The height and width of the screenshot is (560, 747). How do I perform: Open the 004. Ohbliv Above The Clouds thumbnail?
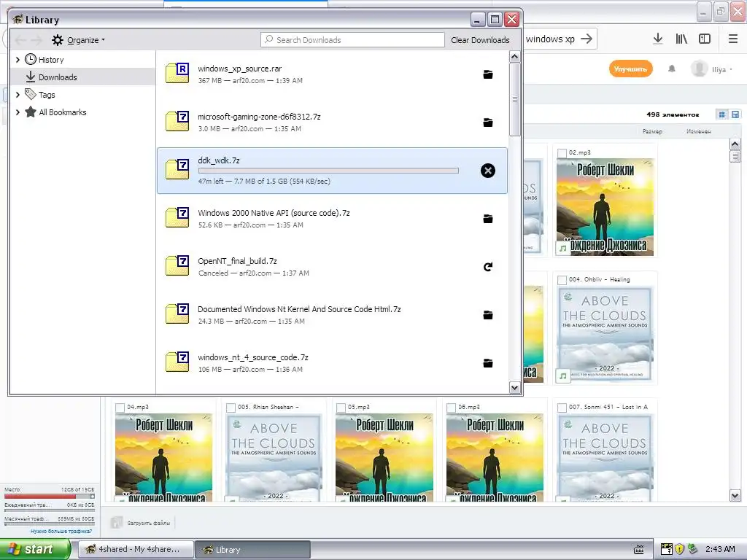(x=605, y=335)
